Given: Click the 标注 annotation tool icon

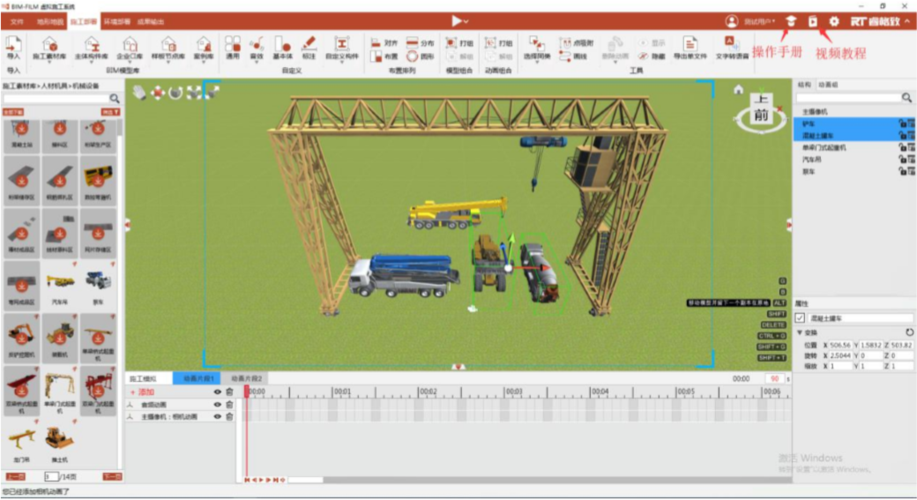Looking at the screenshot, I should coord(309,44).
